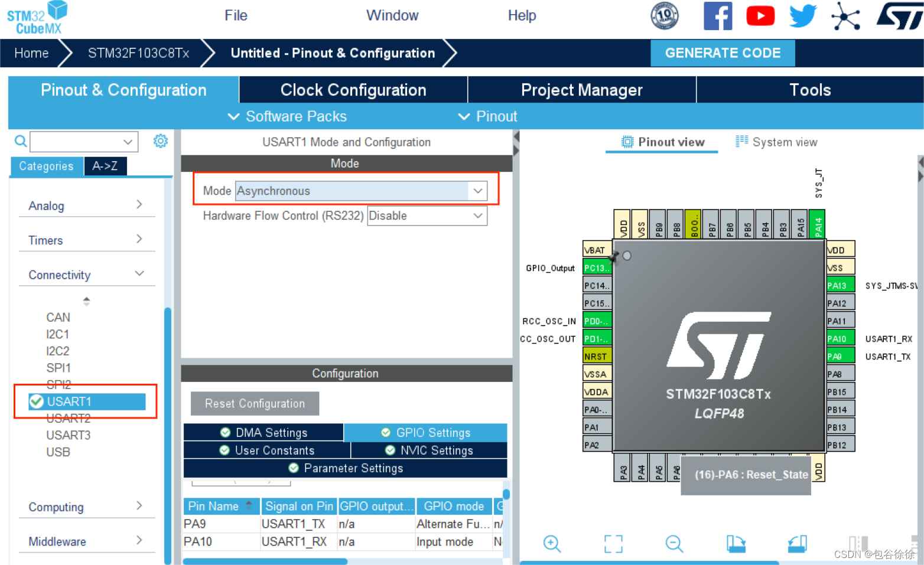Click the ST logo icon at top right
924x565 pixels.
pos(900,16)
